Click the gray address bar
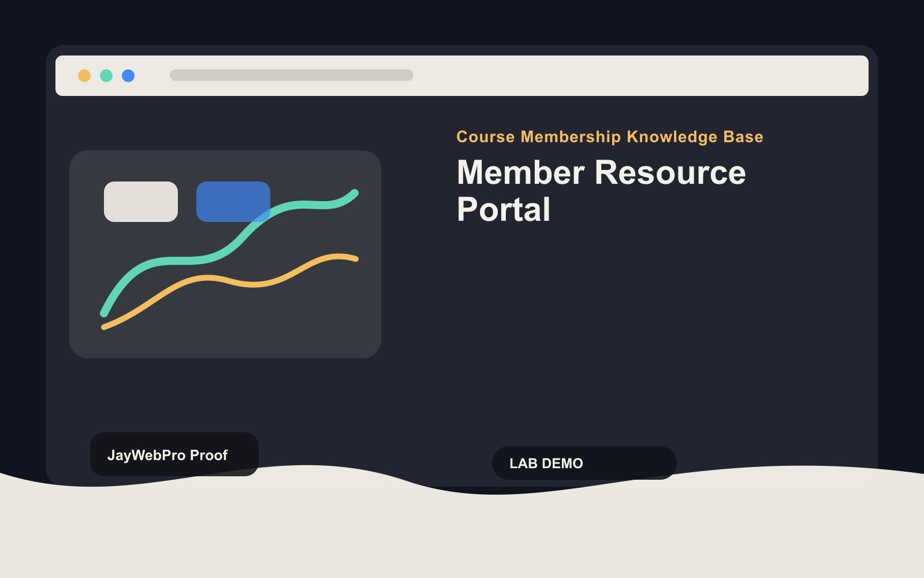The width and height of the screenshot is (924, 578). [x=292, y=75]
